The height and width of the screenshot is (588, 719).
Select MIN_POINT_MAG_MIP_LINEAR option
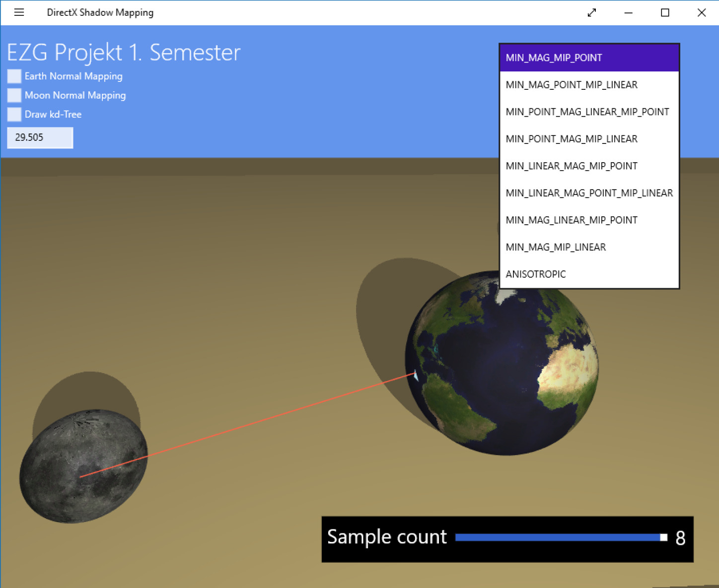pyautogui.click(x=589, y=139)
